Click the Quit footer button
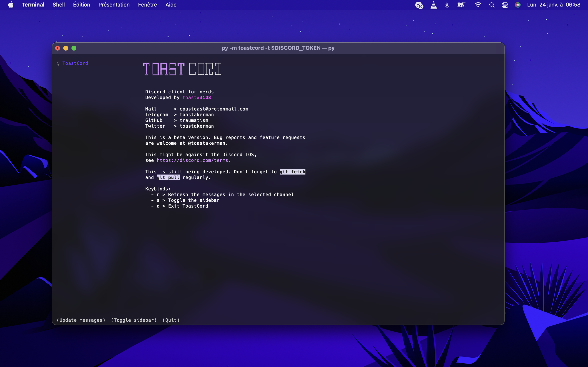 (x=171, y=320)
